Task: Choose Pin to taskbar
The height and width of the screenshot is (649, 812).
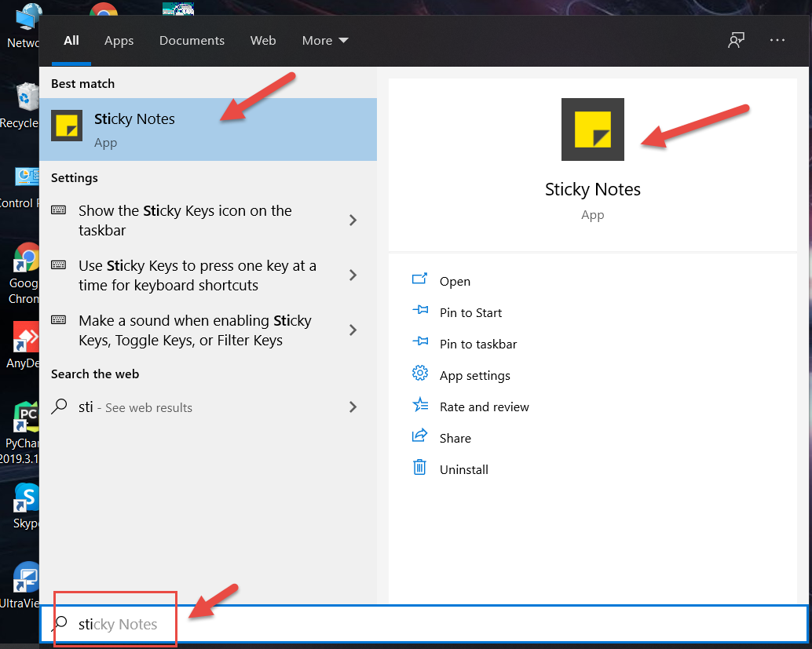Action: coord(478,345)
